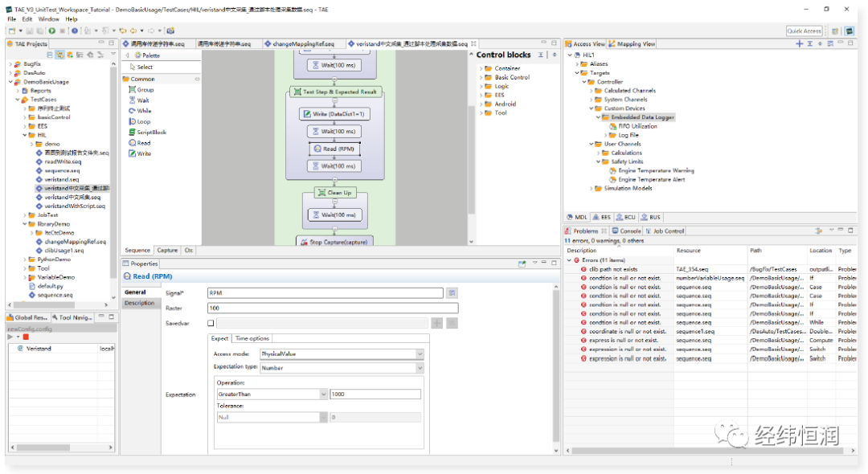Click the Clean Up group header

pos(334,193)
